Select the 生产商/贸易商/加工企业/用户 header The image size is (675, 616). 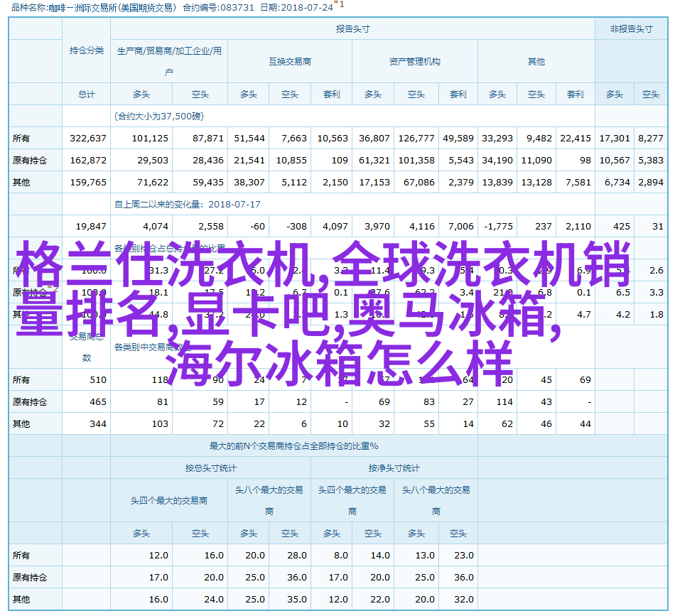coord(169,61)
